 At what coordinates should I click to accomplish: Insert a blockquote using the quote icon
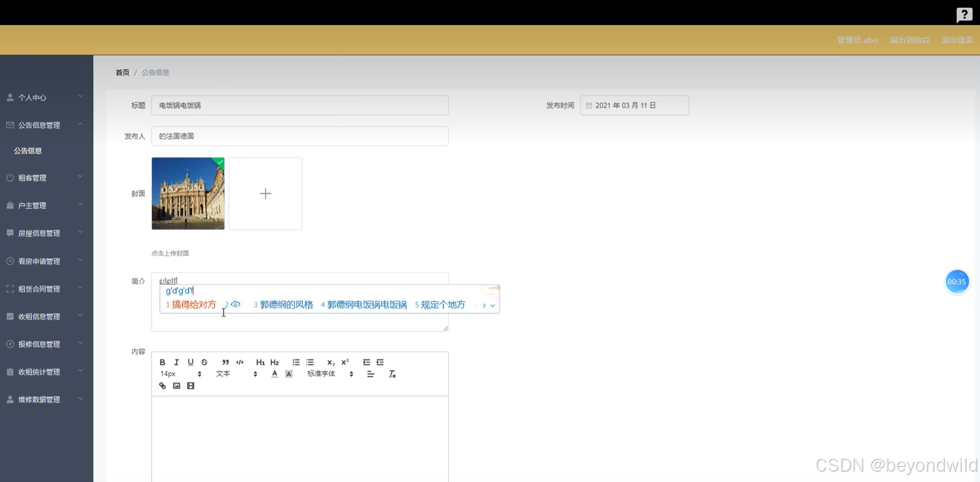click(x=225, y=362)
